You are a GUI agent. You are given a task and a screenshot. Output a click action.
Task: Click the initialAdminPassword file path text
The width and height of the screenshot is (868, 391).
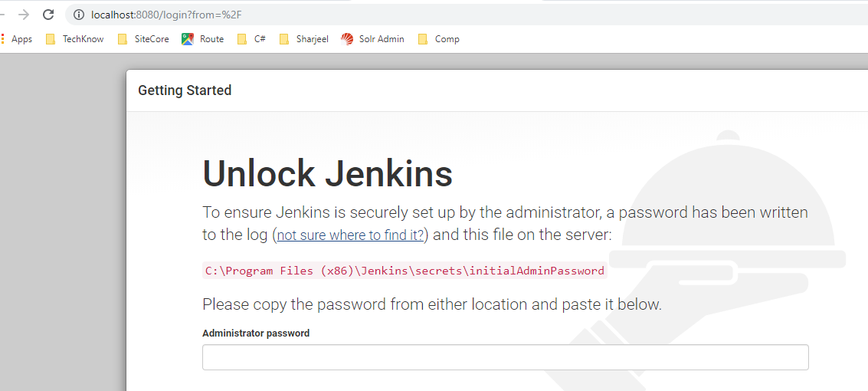[405, 271]
